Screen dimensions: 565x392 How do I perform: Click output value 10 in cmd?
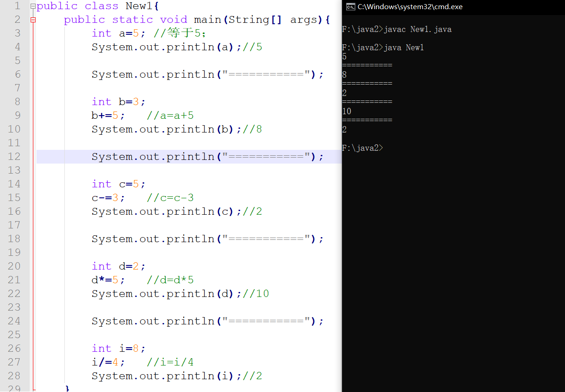tap(347, 111)
